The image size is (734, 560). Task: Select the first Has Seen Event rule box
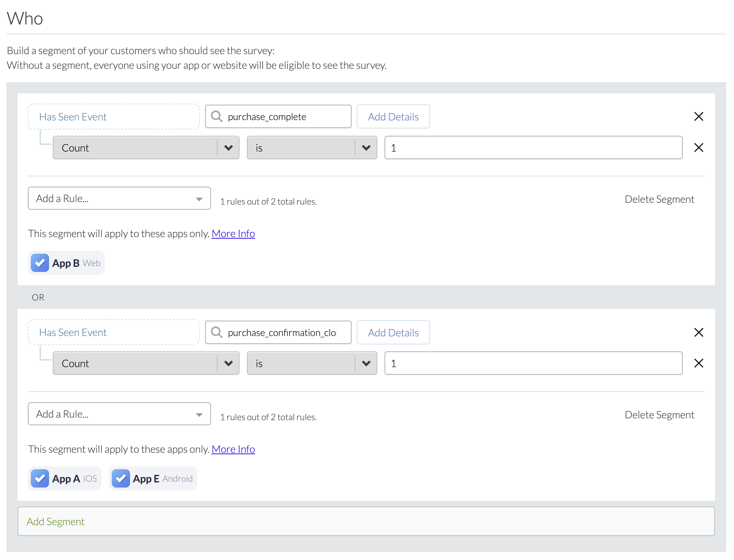click(x=114, y=116)
